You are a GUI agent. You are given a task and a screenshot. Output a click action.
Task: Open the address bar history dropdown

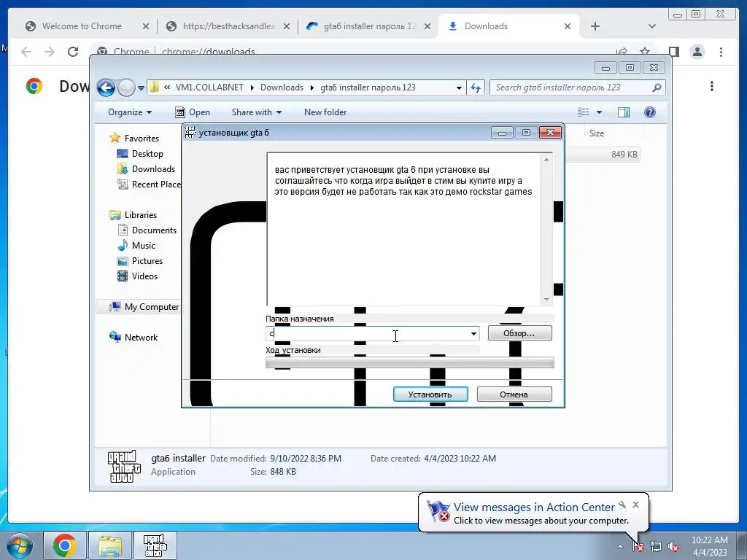(459, 88)
